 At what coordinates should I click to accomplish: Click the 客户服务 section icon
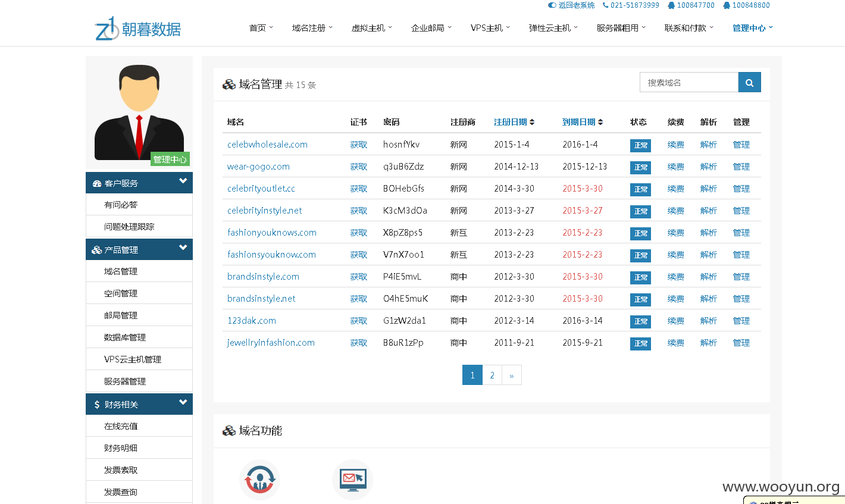click(x=97, y=183)
